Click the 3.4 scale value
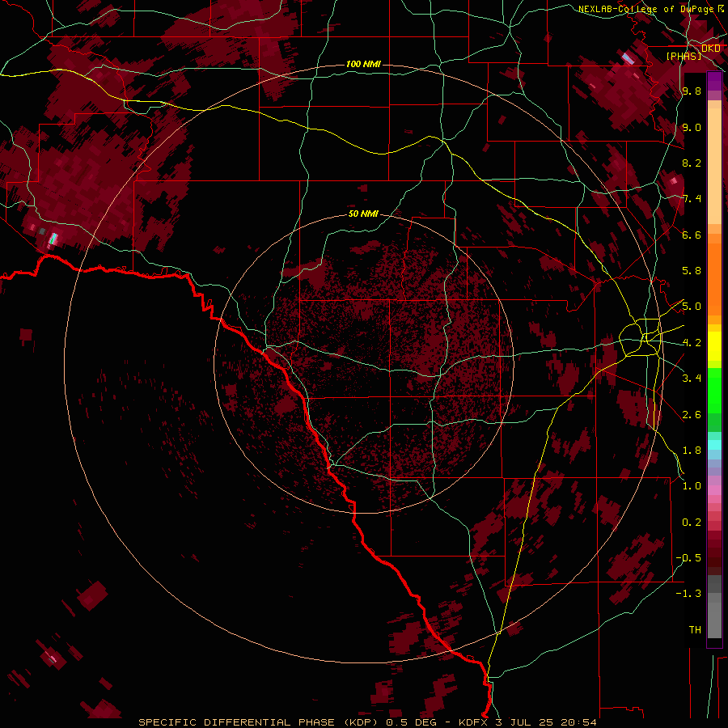 [692, 379]
